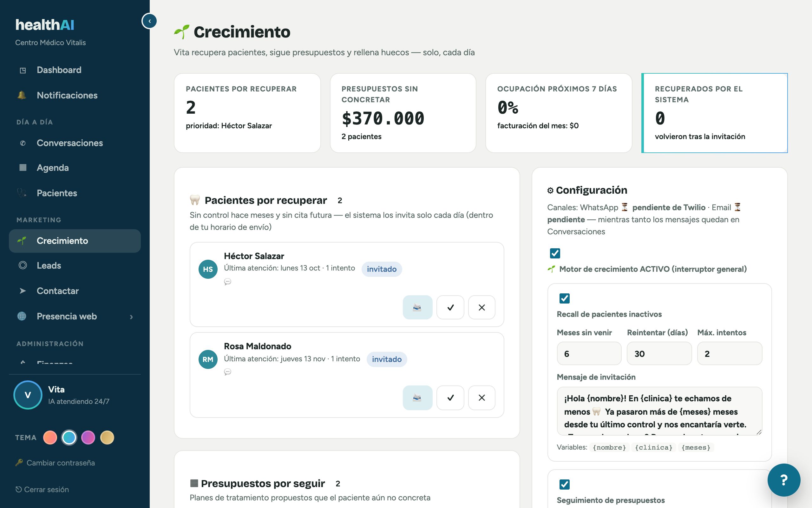Choose the blue theme color
The width and height of the screenshot is (812, 508).
[69, 438]
